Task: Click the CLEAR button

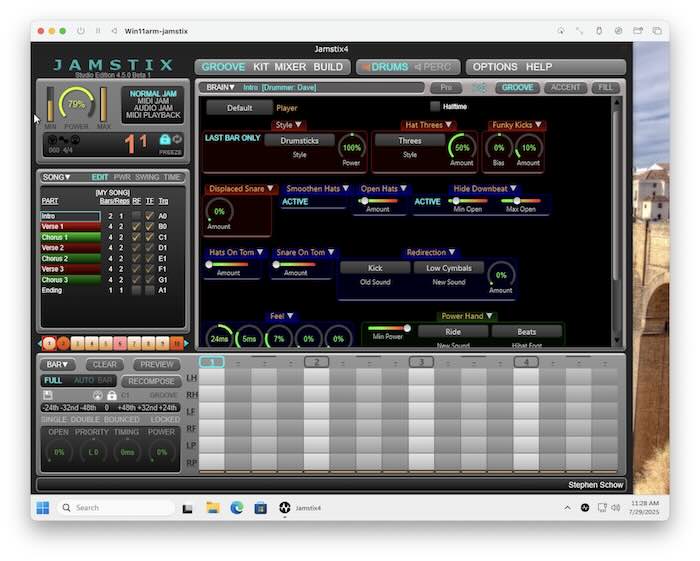Action: (104, 365)
